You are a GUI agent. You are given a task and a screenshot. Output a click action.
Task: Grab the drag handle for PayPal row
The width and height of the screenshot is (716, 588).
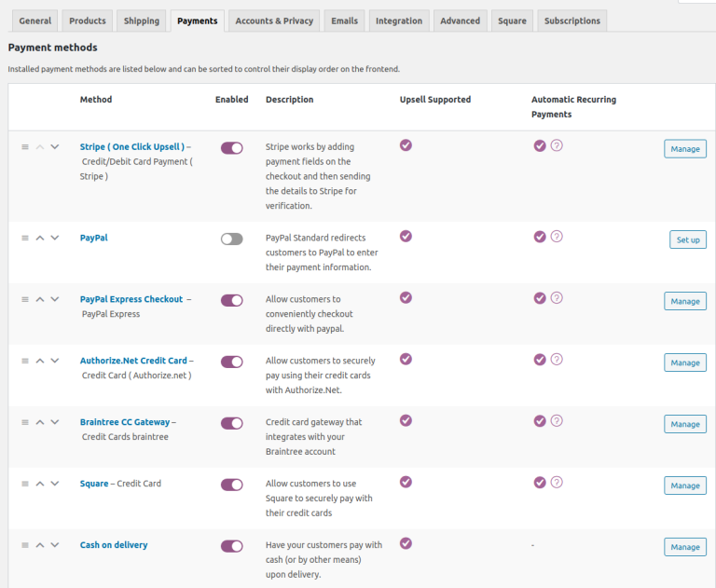pos(25,238)
